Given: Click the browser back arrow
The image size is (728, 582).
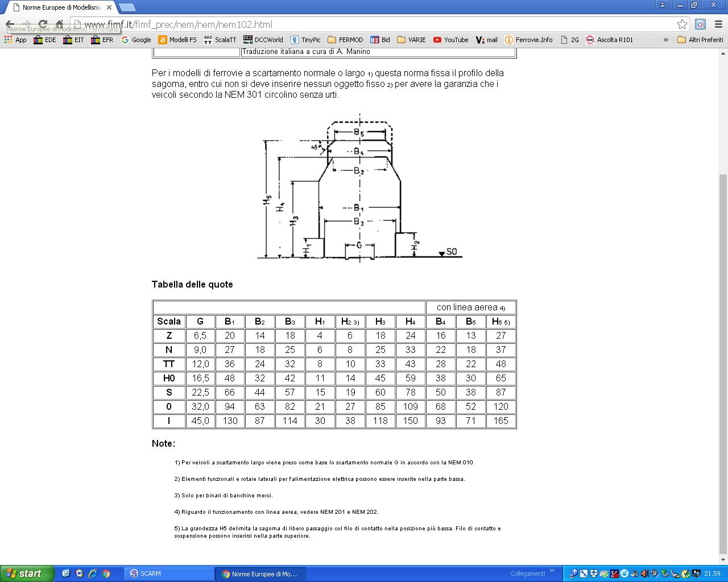Looking at the screenshot, I should [x=10, y=24].
